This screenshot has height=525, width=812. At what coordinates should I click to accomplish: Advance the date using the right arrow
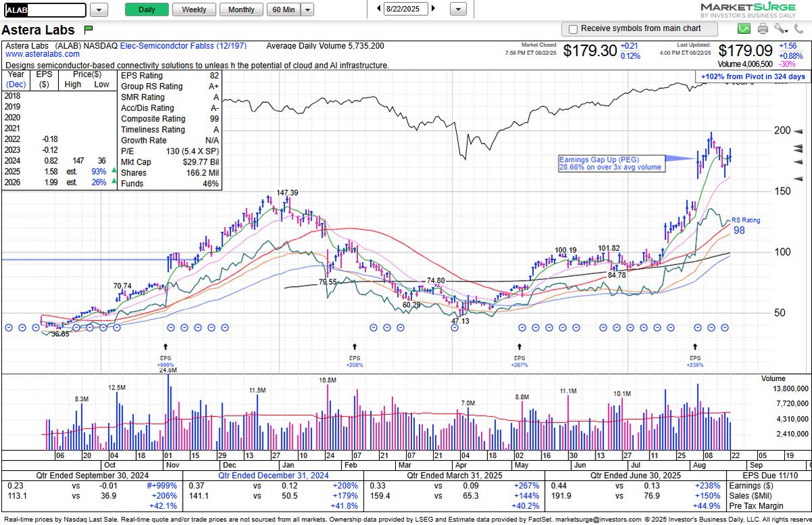click(x=433, y=9)
